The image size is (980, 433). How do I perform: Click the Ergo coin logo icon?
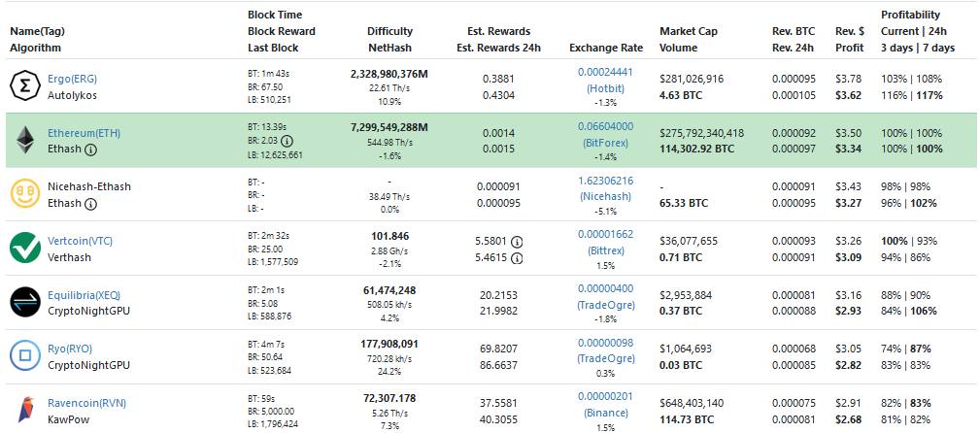[24, 86]
